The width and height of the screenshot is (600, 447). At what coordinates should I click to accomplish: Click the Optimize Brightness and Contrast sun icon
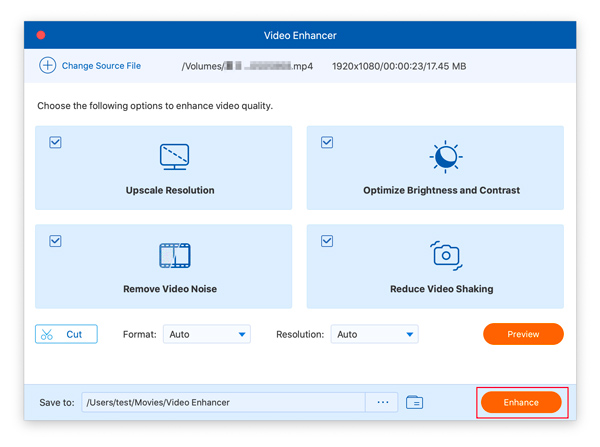tap(445, 156)
